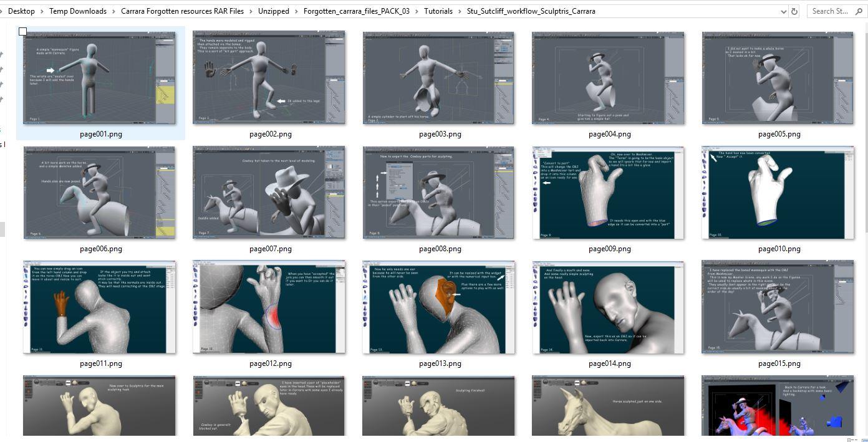Select the page004.png file name
Screen dimensions: 868x442
(x=610, y=134)
